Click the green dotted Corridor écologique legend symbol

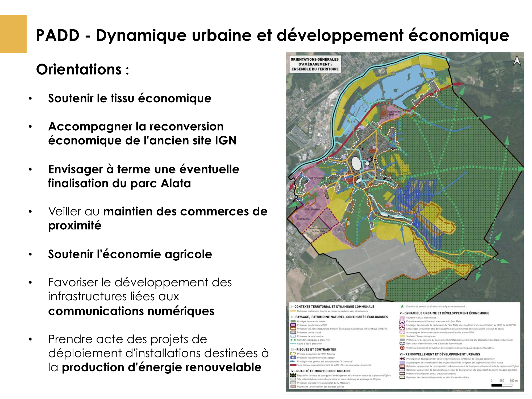[293, 340]
